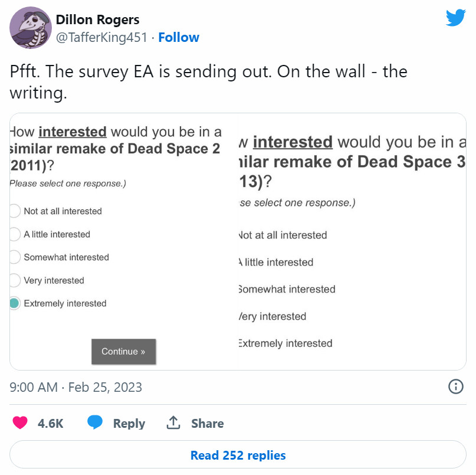476x475 pixels.
Task: Click the @TafferKing451 handle
Action: (x=100, y=38)
